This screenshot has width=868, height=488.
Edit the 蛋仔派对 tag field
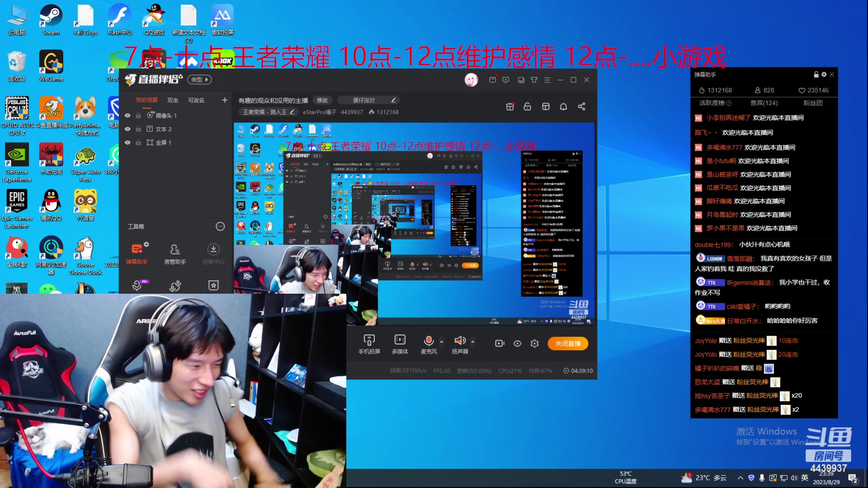368,100
